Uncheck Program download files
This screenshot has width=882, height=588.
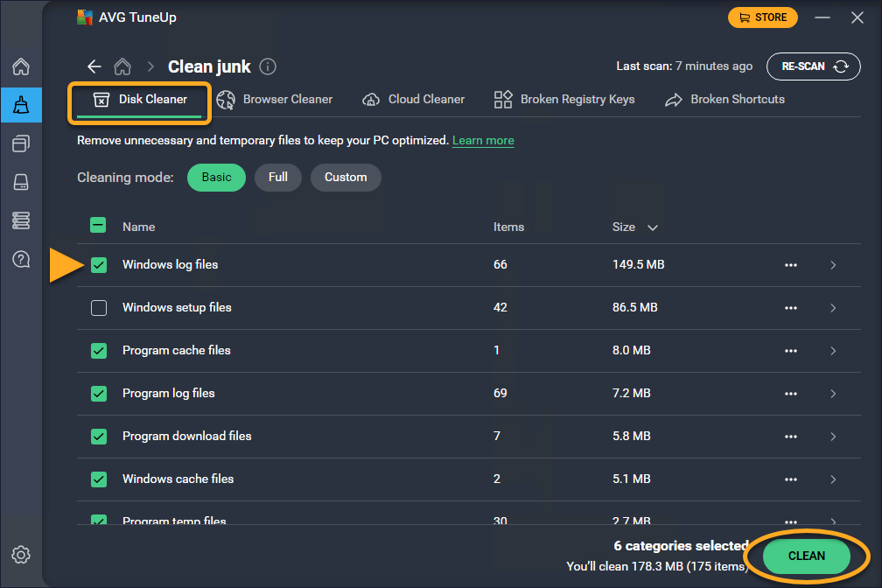pos(99,437)
